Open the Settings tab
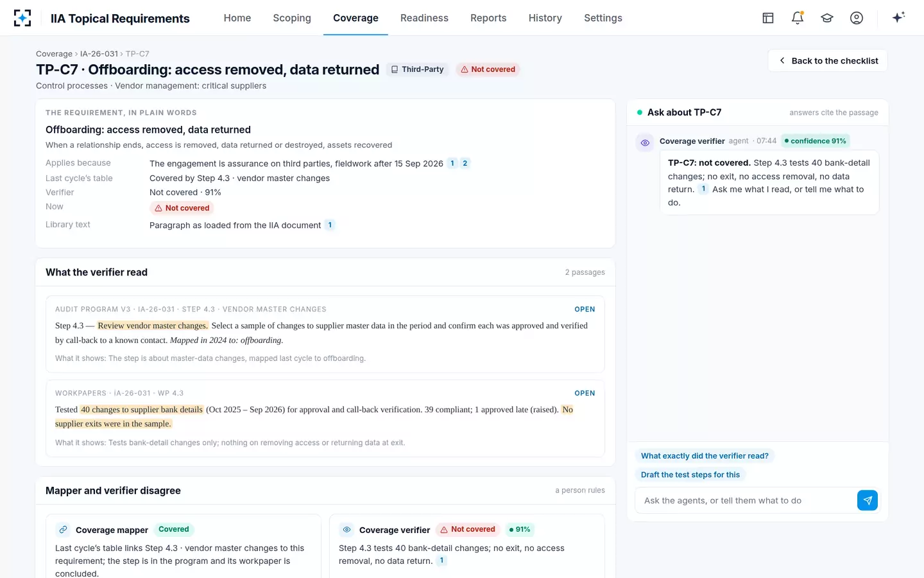 [603, 18]
